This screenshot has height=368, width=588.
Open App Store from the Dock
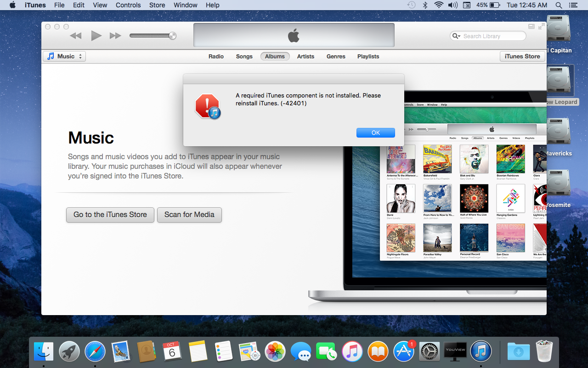[404, 352]
